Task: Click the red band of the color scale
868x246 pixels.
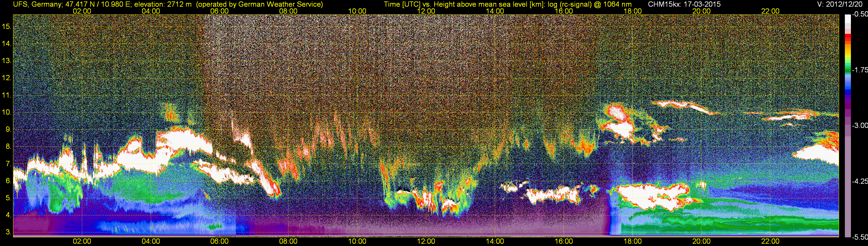Action: point(847,37)
